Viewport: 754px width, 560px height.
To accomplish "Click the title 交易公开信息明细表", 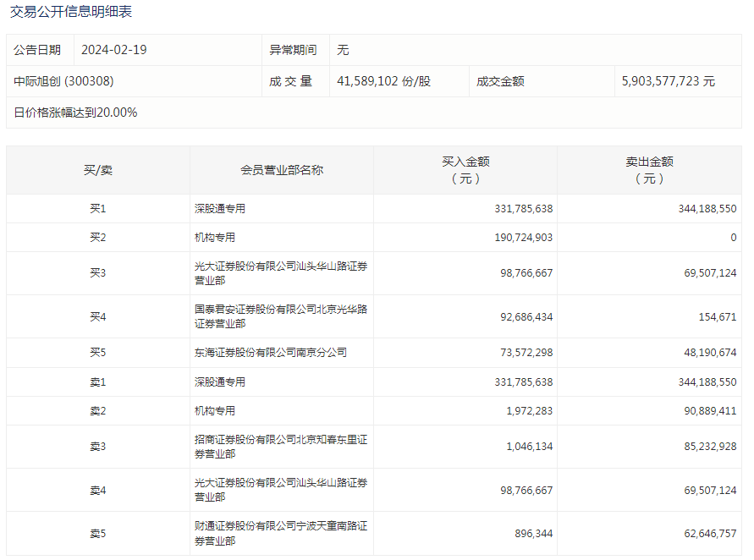I will (x=71, y=12).
